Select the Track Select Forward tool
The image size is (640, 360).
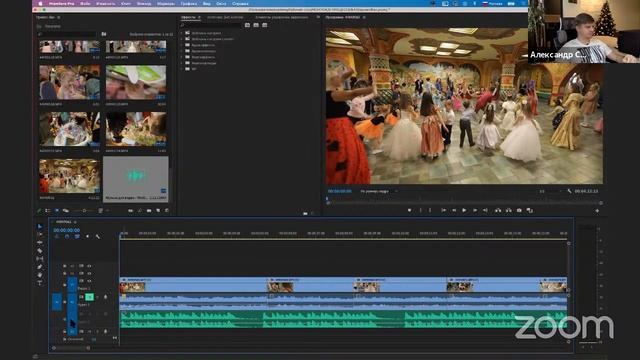point(40,234)
